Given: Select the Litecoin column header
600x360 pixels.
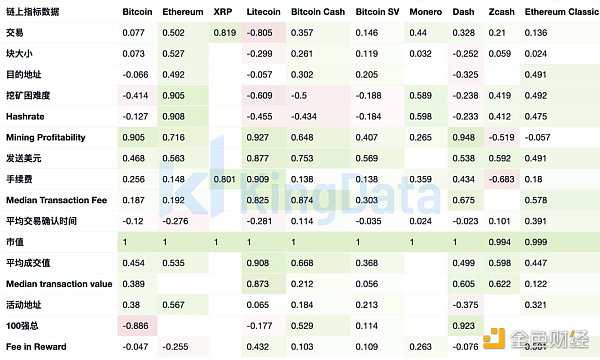Looking at the screenshot, I should (263, 12).
